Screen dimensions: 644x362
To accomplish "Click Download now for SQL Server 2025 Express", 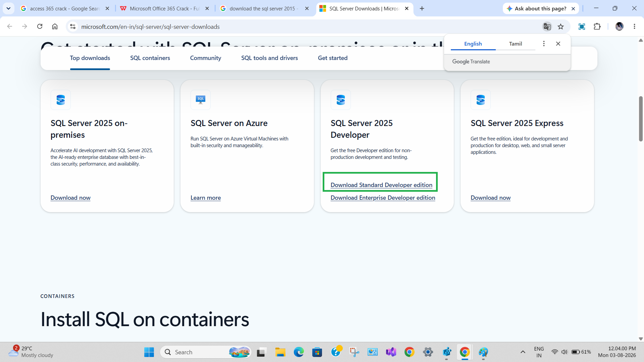I will 490,198.
